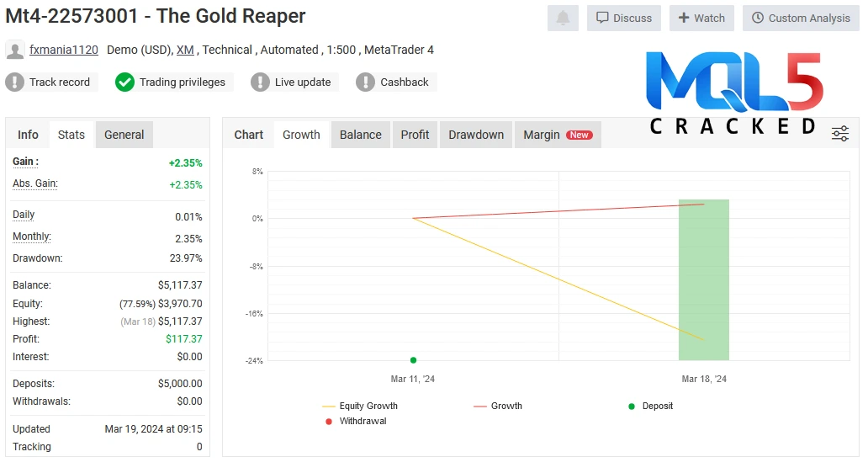Click the Cashback status icon

[x=365, y=82]
